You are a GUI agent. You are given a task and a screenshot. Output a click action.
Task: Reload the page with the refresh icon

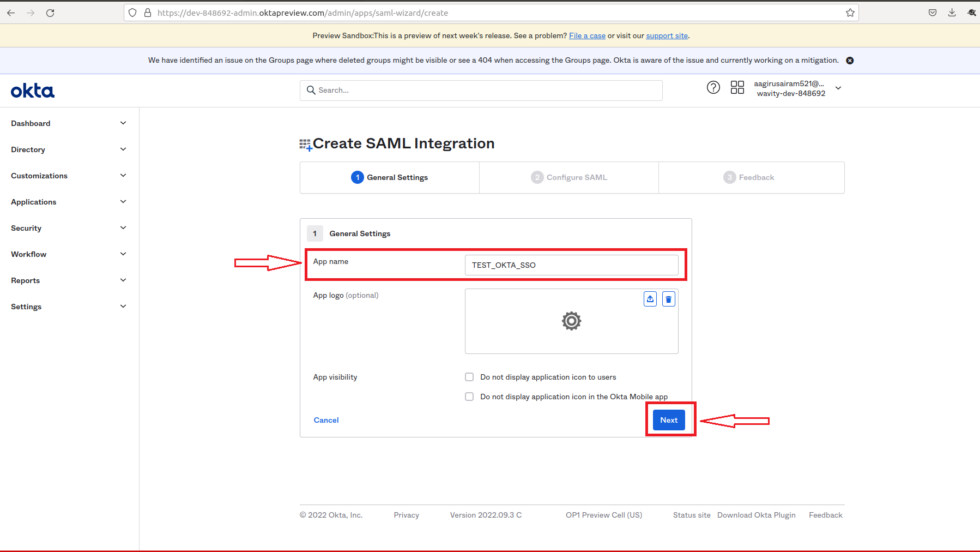pyautogui.click(x=50, y=13)
